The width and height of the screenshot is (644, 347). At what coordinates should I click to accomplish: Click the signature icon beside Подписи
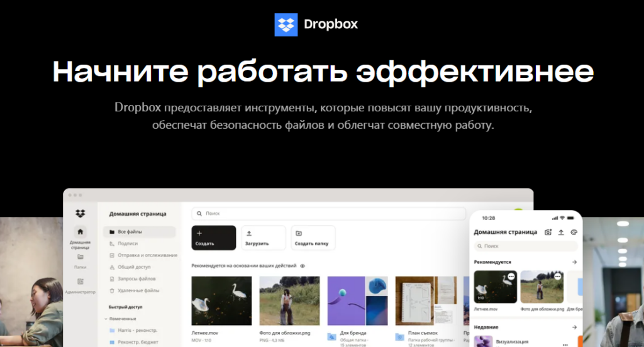[x=112, y=243]
